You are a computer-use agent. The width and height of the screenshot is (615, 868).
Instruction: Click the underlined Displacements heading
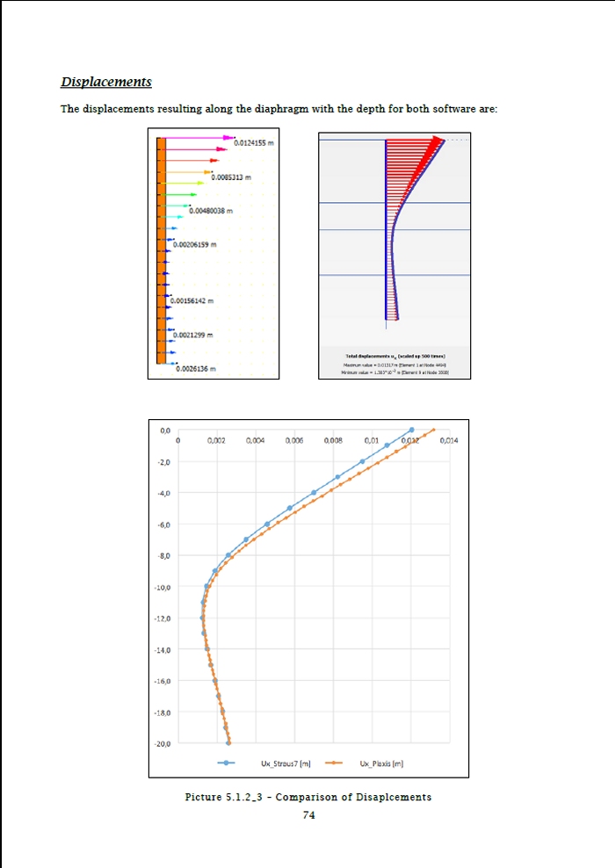tap(105, 82)
